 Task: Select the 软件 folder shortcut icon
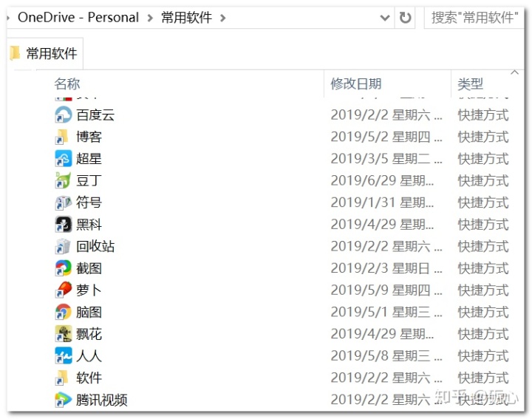point(64,378)
